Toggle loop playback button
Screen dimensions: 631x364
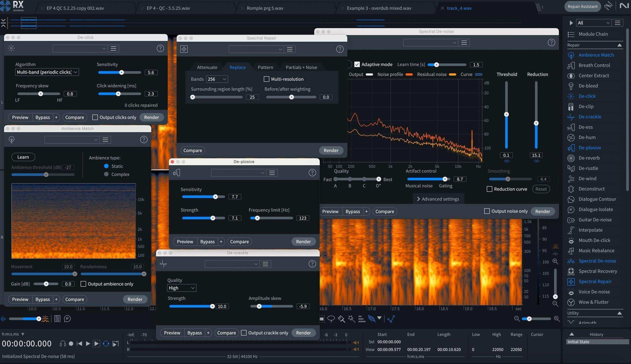click(106, 344)
